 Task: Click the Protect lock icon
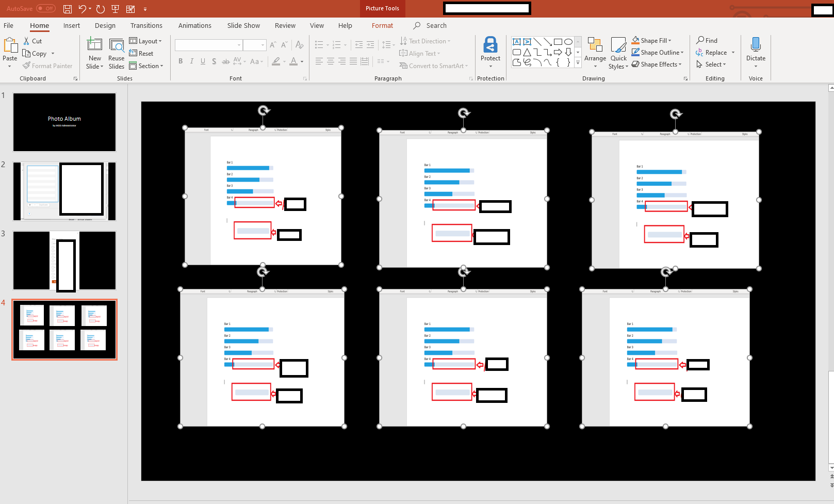pos(490,45)
